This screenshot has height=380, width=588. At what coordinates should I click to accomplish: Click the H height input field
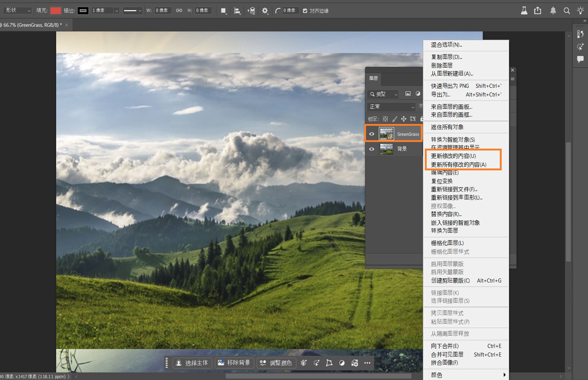(203, 11)
